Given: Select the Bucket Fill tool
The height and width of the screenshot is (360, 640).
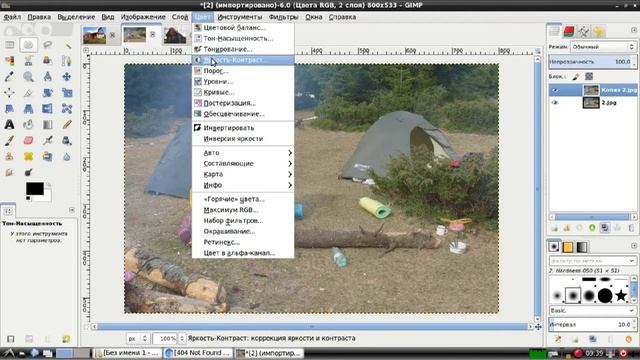Looking at the screenshot, I should click(x=28, y=124).
